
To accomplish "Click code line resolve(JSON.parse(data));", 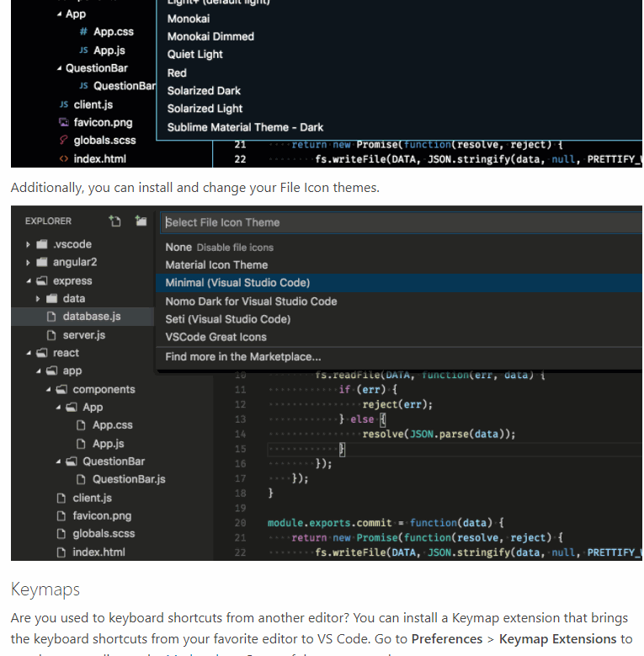I will tap(439, 435).
